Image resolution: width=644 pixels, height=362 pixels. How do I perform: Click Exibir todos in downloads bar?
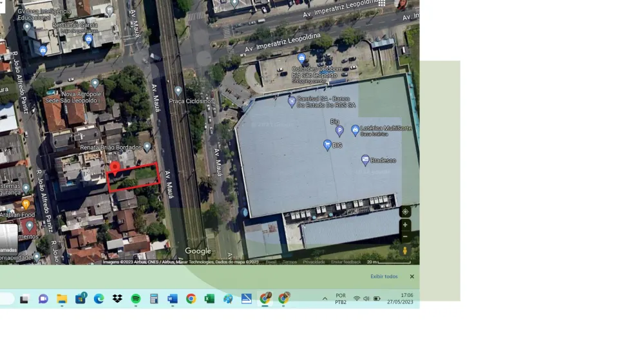point(384,276)
